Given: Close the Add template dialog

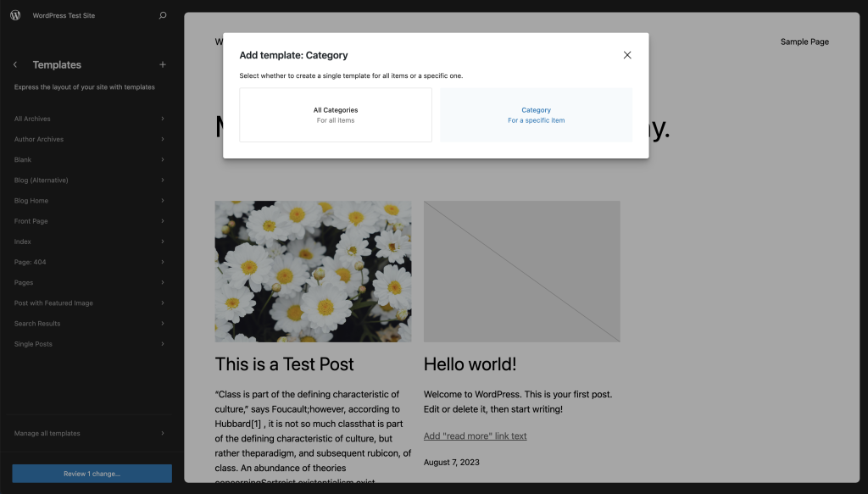Looking at the screenshot, I should (627, 55).
